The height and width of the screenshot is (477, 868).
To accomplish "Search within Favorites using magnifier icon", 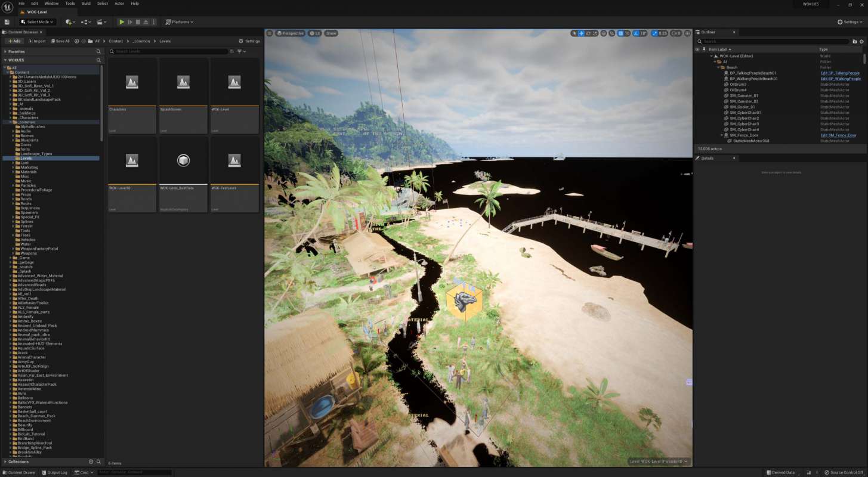I will (99, 52).
